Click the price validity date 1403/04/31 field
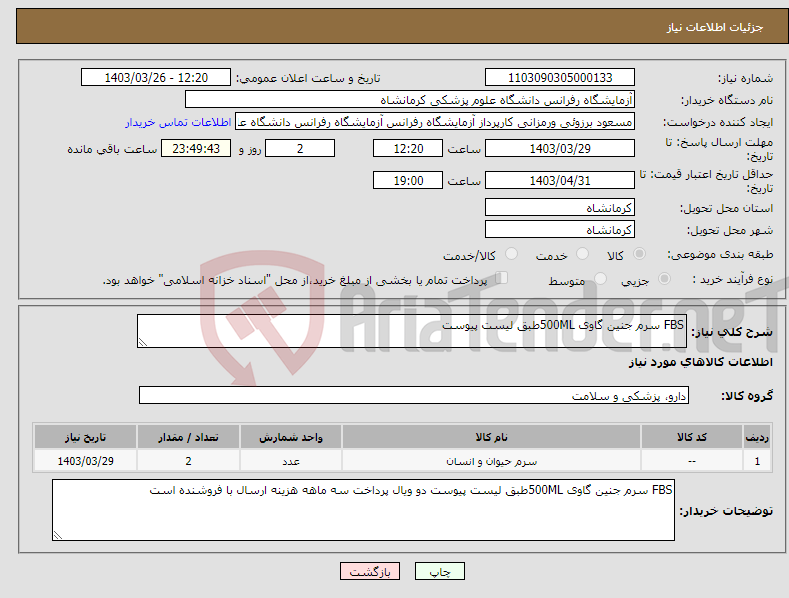The width and height of the screenshot is (789, 598). [560, 180]
